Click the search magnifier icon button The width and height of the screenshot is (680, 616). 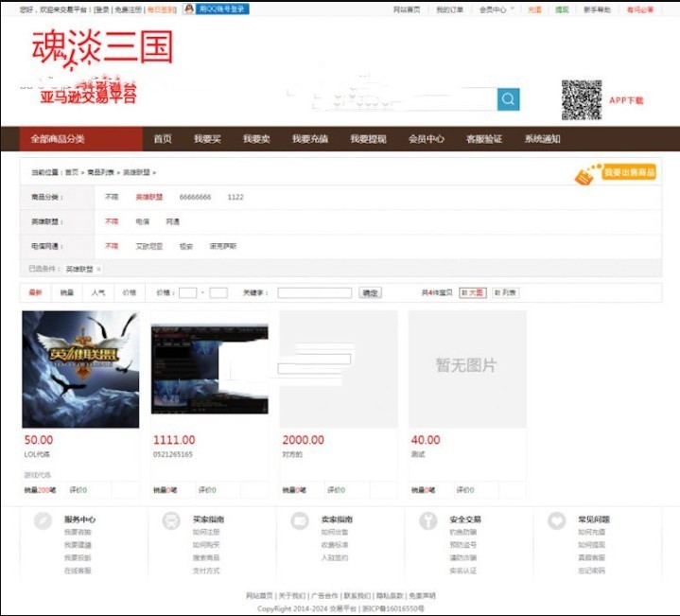509,99
